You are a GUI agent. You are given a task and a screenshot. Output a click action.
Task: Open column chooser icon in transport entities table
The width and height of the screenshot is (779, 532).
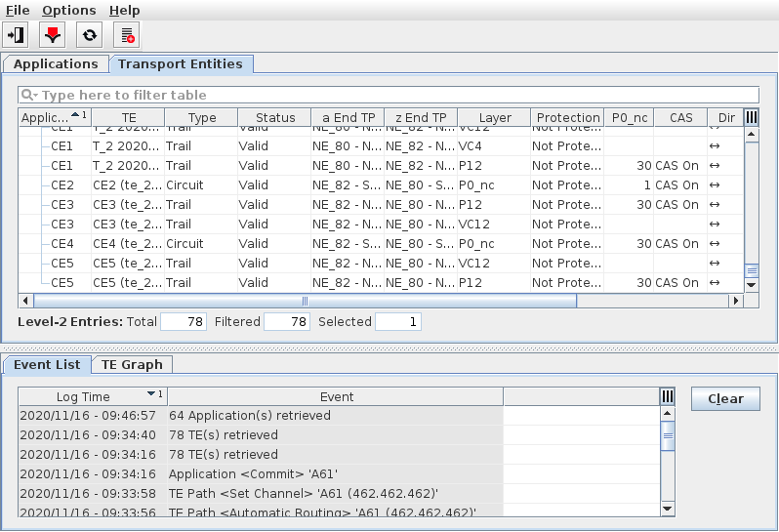click(751, 117)
